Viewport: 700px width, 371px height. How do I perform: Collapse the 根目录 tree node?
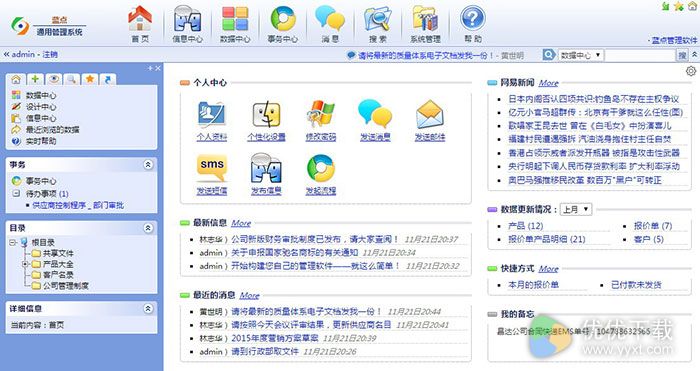[x=12, y=242]
